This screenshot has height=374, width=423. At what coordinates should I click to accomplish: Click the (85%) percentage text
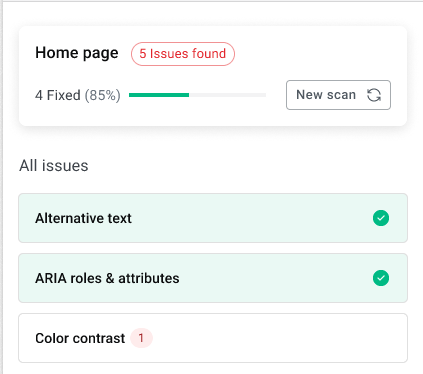102,95
